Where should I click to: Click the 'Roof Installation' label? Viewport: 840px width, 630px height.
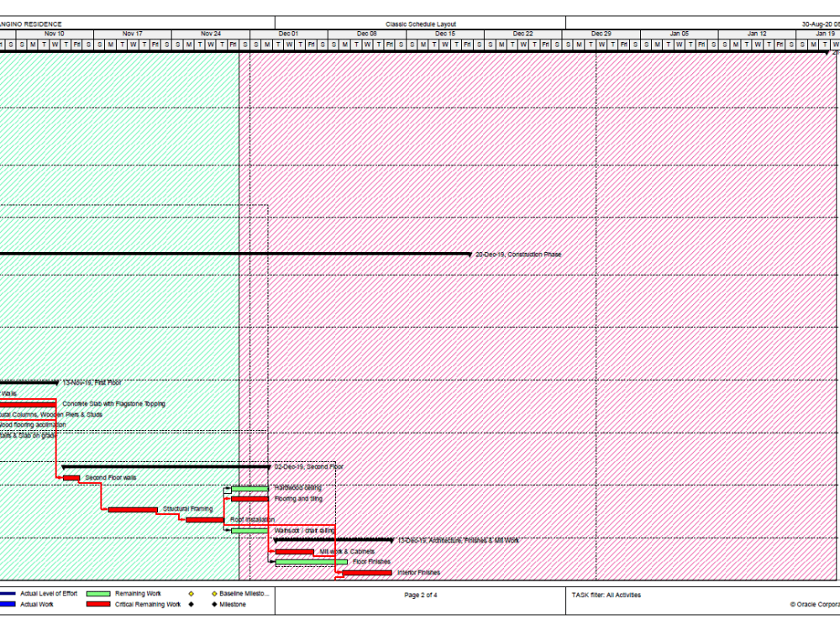pyautogui.click(x=252, y=520)
